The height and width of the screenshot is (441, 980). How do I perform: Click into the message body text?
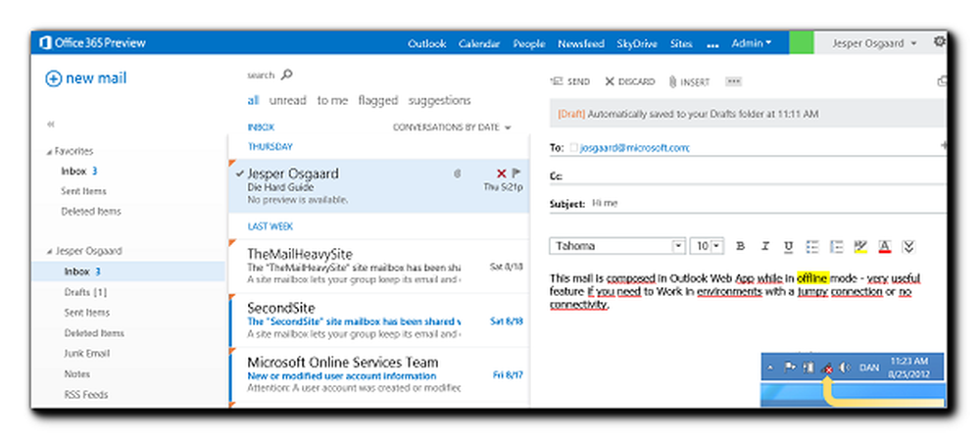click(735, 291)
